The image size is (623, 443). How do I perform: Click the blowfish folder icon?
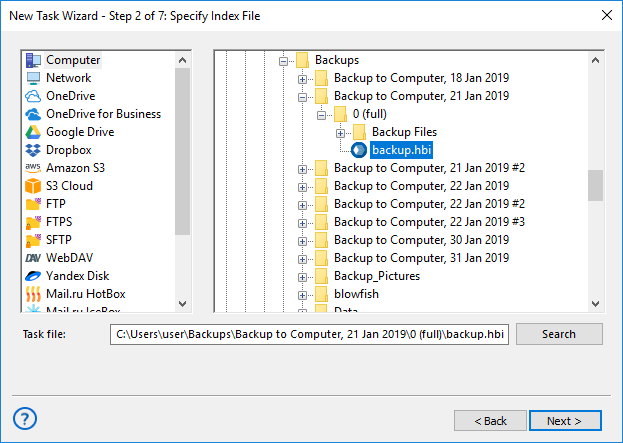321,294
